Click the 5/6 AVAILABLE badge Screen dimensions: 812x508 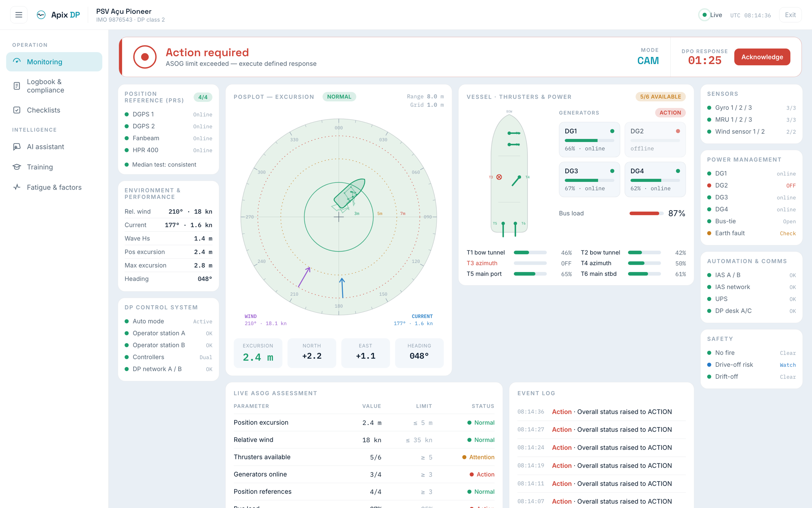coord(660,97)
